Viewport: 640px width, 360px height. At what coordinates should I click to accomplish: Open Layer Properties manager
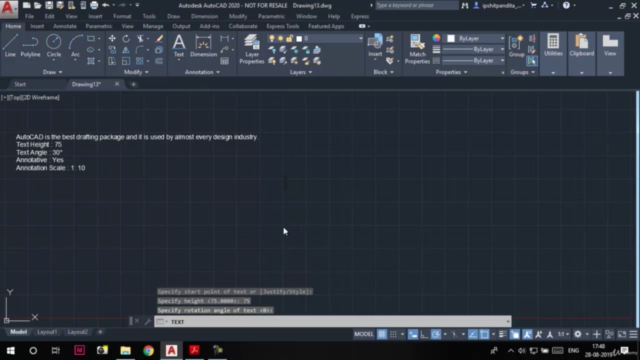coord(252,49)
